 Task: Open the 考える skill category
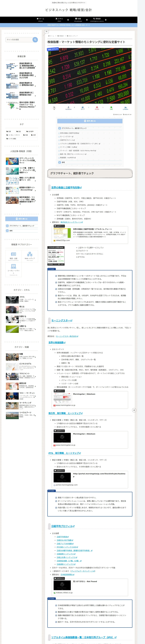(x=21, y=310)
